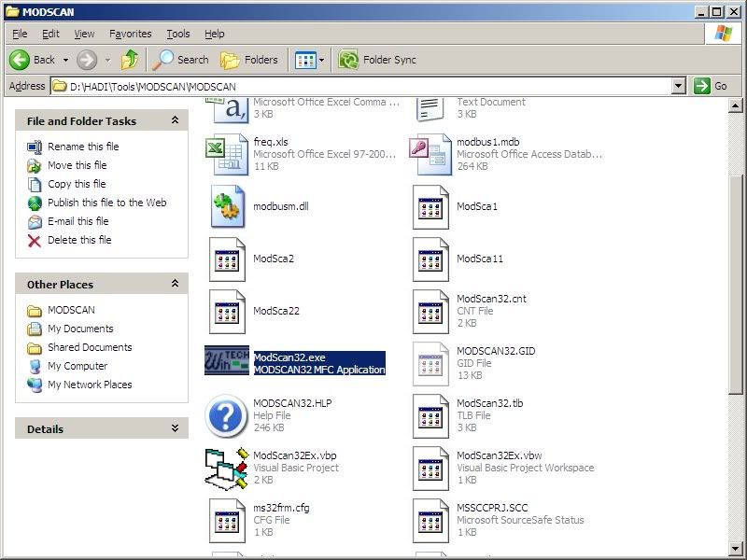Click the Views icon in the toolbar
The width and height of the screenshot is (747, 560).
[x=305, y=60]
